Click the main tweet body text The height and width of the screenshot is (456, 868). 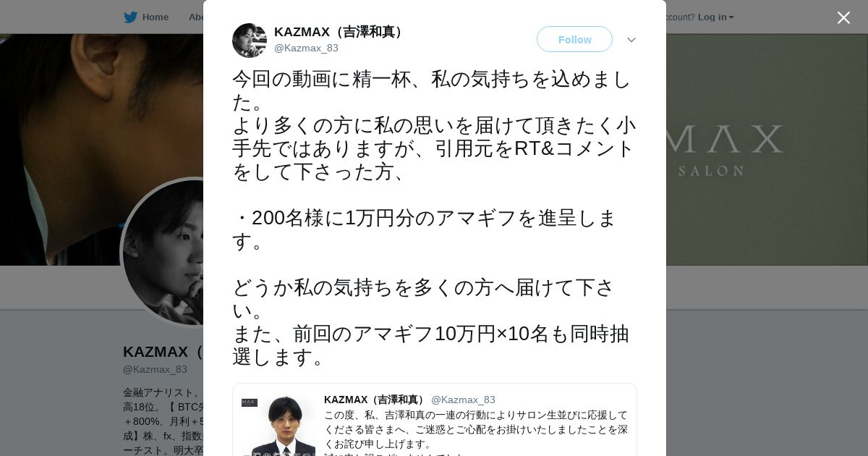pyautogui.click(x=434, y=218)
